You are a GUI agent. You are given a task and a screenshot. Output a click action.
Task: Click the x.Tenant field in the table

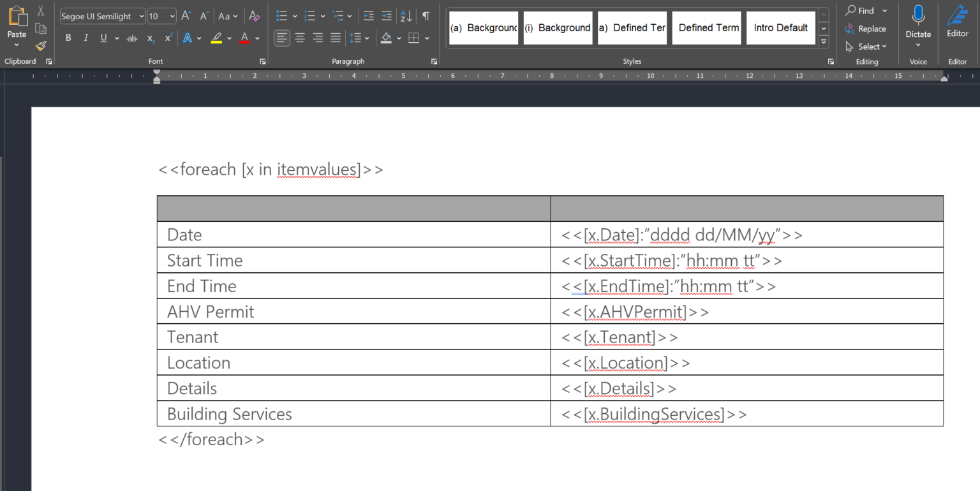click(620, 337)
